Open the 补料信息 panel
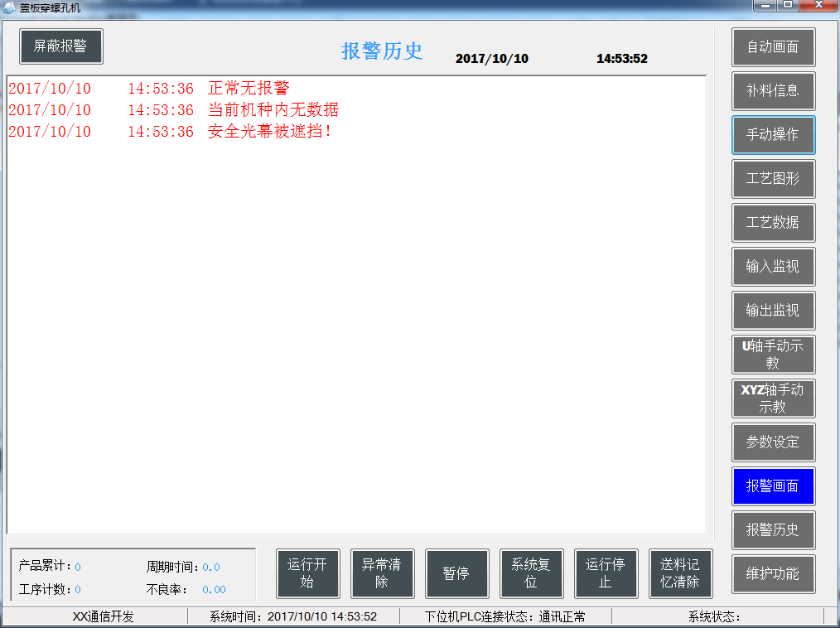This screenshot has width=840, height=628. pos(773,91)
